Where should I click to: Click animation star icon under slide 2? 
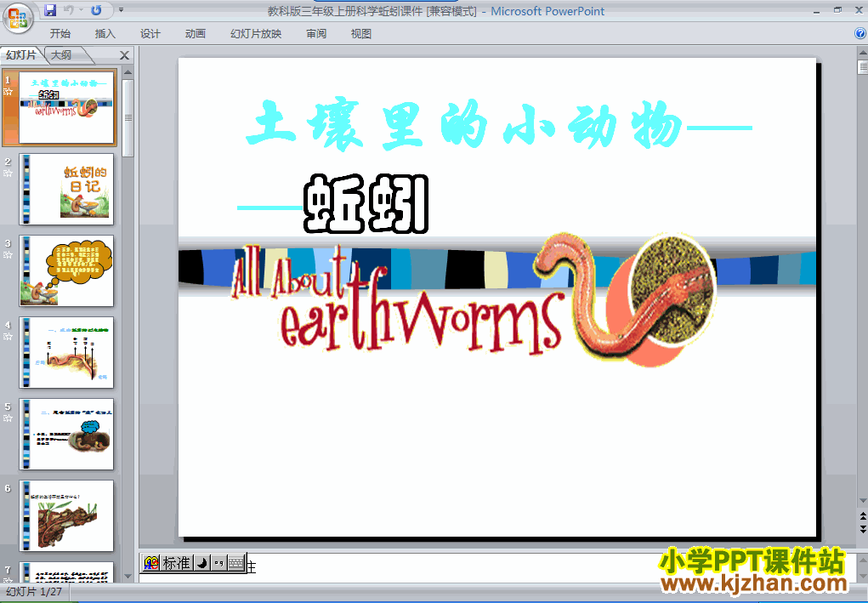8,174
